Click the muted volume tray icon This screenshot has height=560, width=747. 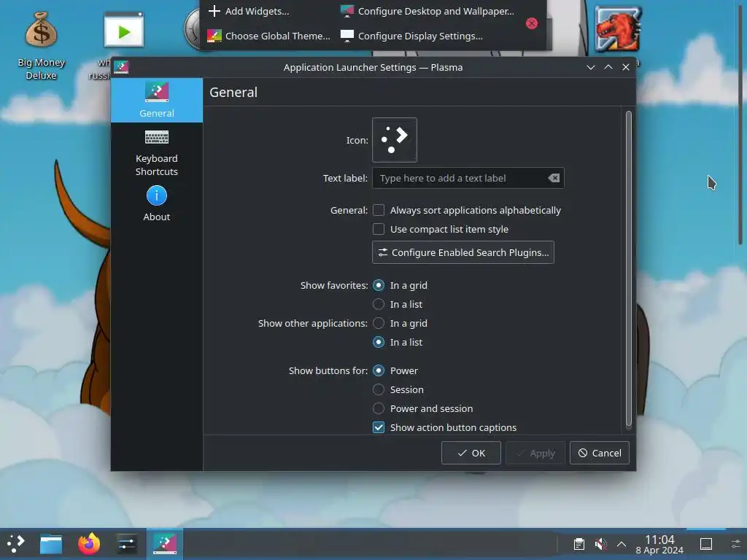[x=600, y=544]
